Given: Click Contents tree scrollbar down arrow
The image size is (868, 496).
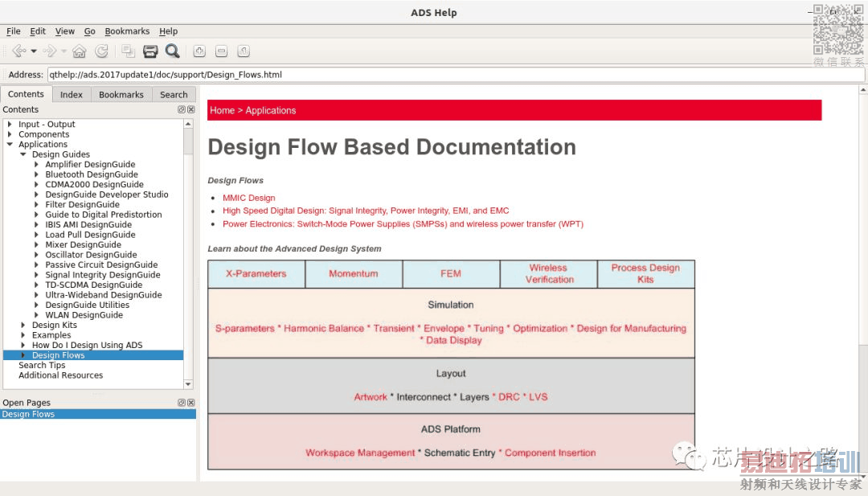Looking at the screenshot, I should tap(188, 384).
